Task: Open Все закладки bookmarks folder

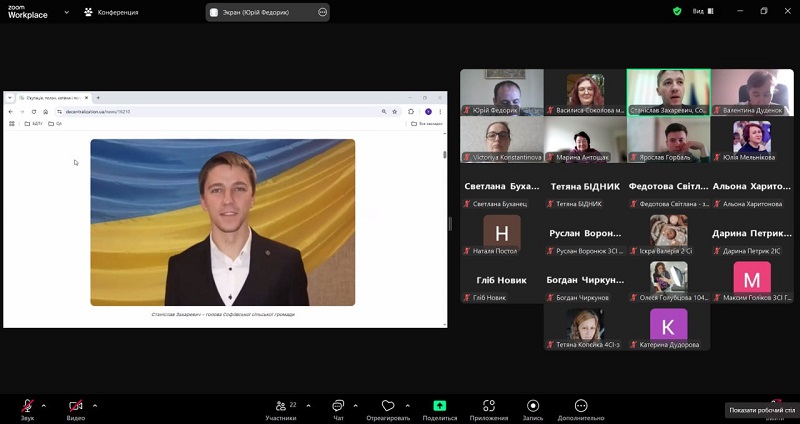Action: click(x=427, y=123)
